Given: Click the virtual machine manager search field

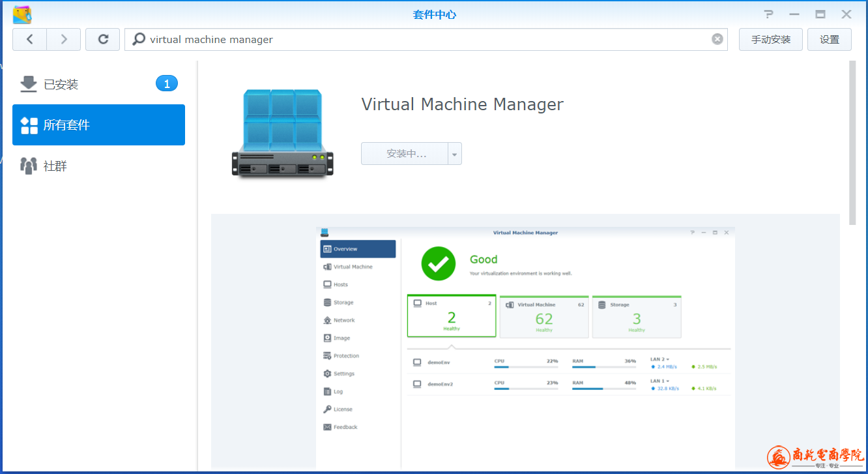Looking at the screenshot, I should [x=427, y=39].
